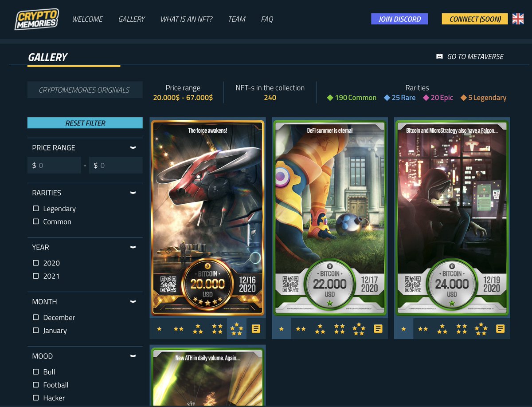
Task: Click the CONNECT (SOON) button
Action: click(x=475, y=19)
